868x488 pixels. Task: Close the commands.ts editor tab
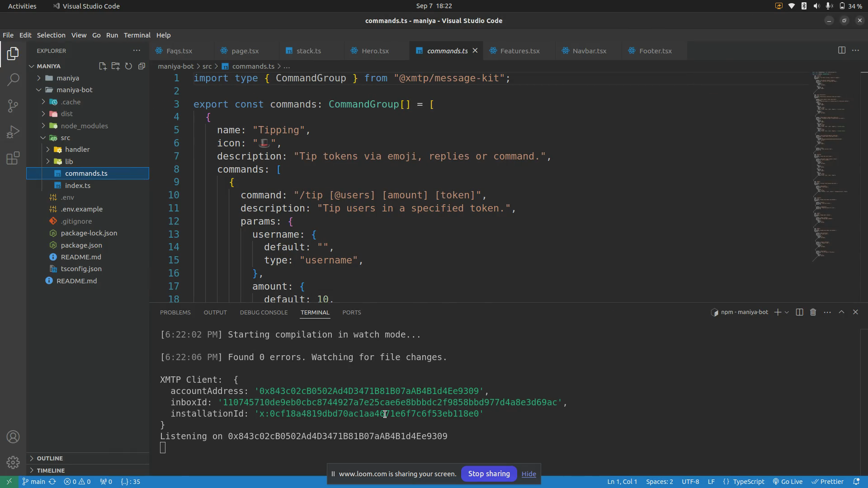(x=475, y=51)
